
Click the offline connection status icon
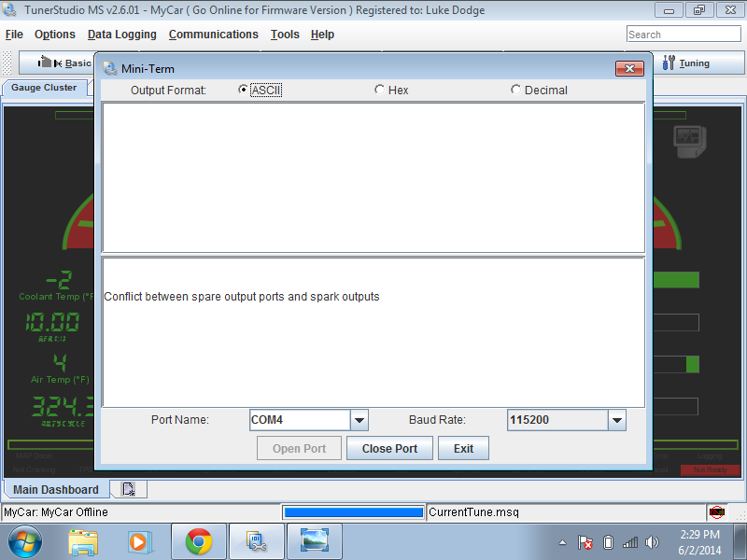click(x=716, y=512)
